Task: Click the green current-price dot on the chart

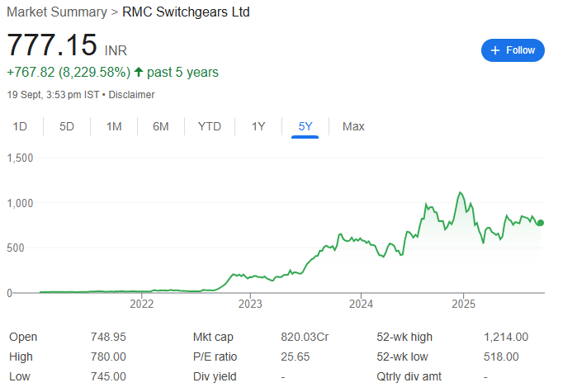Action: 541,223
